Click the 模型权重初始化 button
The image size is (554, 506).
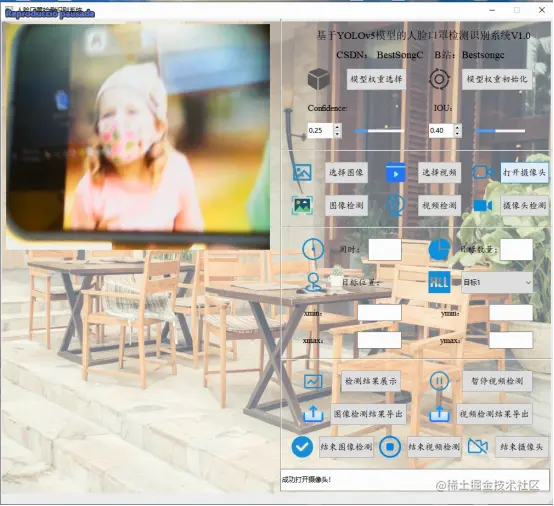497,79
